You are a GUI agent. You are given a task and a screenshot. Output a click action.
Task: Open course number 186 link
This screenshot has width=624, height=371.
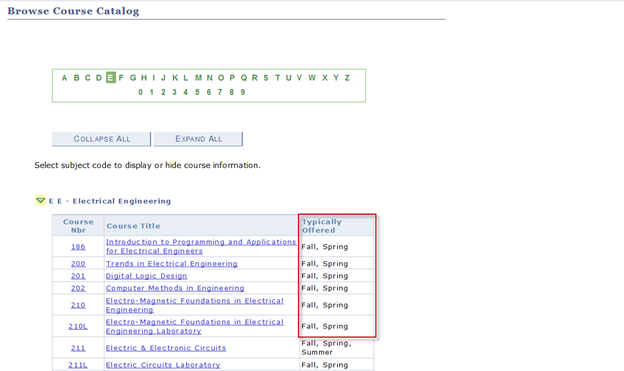click(78, 247)
